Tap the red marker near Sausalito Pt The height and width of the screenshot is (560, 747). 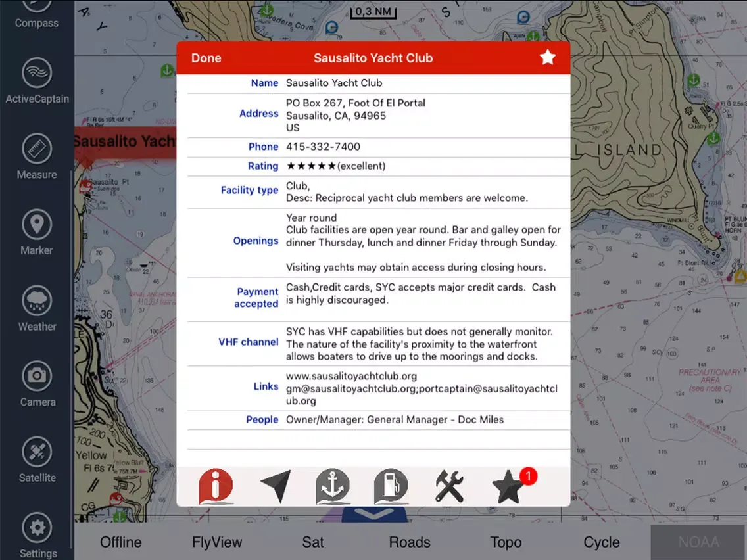click(x=85, y=186)
